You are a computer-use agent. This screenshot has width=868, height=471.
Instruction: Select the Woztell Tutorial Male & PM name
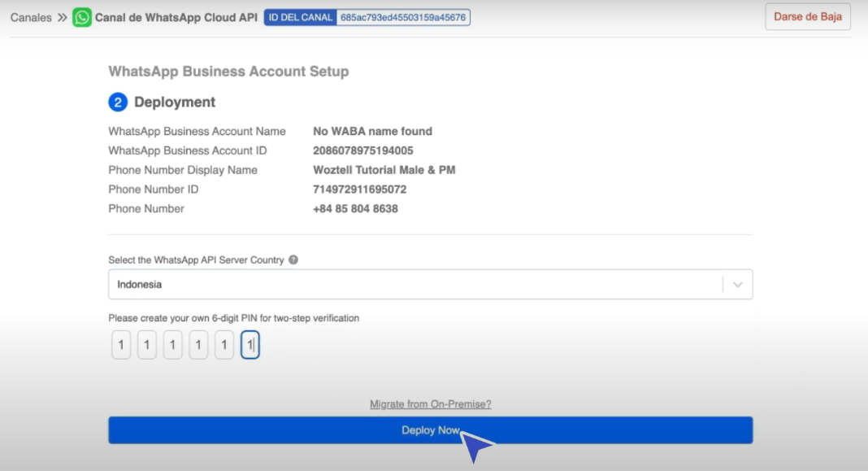tap(384, 170)
